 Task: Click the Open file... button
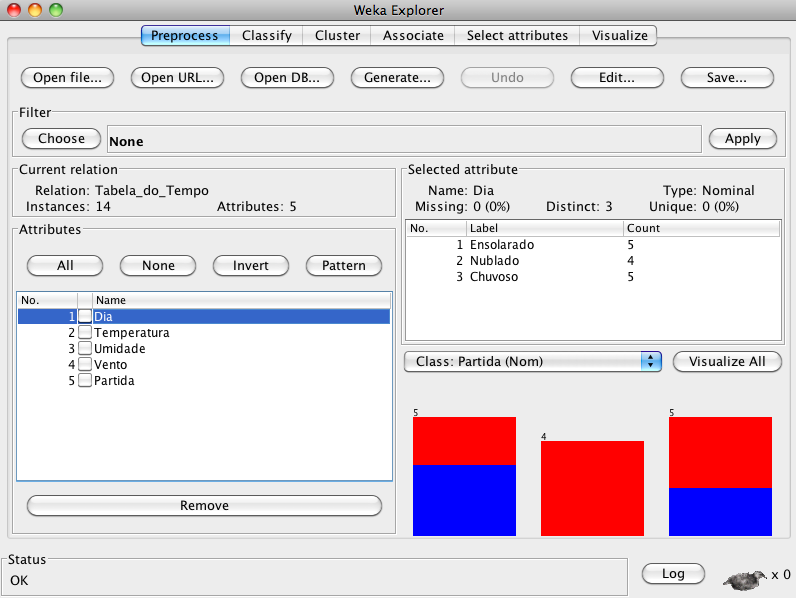pyautogui.click(x=67, y=78)
